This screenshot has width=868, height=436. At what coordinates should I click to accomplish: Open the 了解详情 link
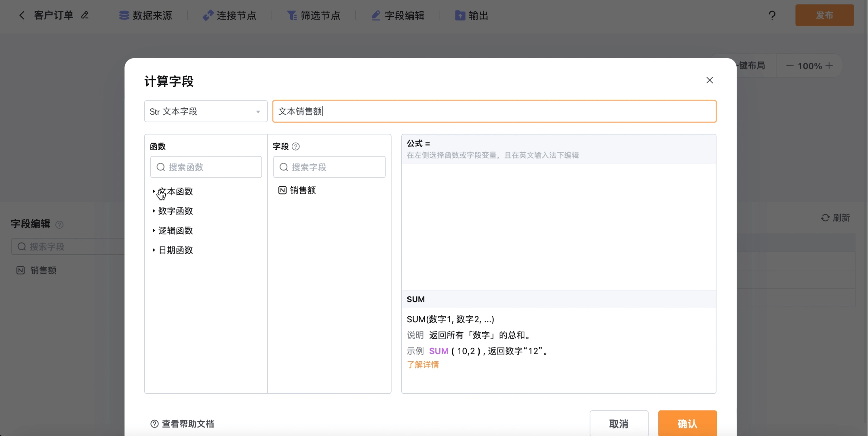tap(423, 365)
